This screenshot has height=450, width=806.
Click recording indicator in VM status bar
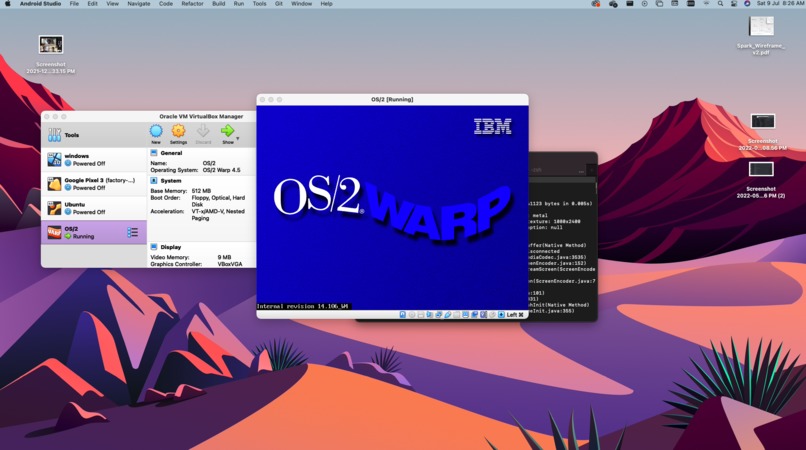click(474, 314)
